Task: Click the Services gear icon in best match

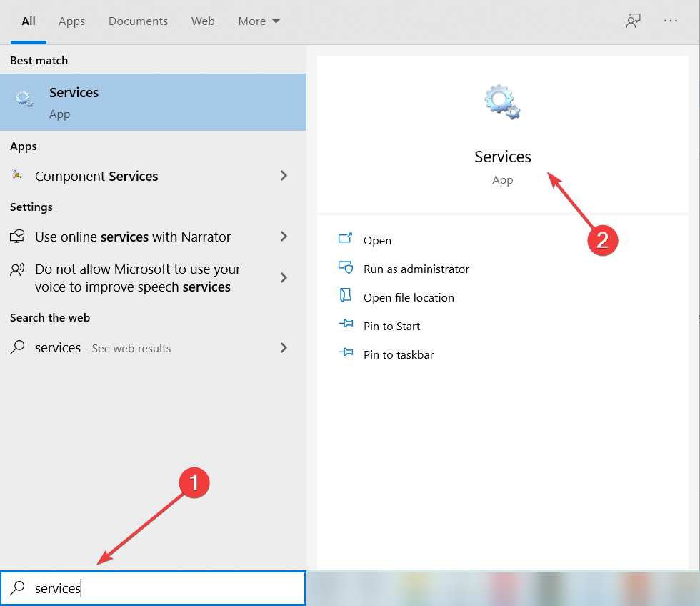Action: click(x=24, y=99)
